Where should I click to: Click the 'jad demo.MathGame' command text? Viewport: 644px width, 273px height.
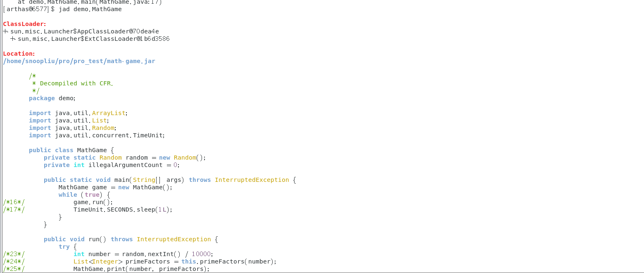click(90, 9)
